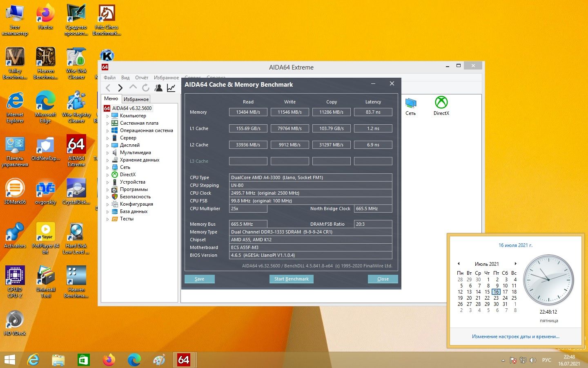The height and width of the screenshot is (368, 588).
Task: Open the language indicator РУС in tray
Action: coord(546,360)
